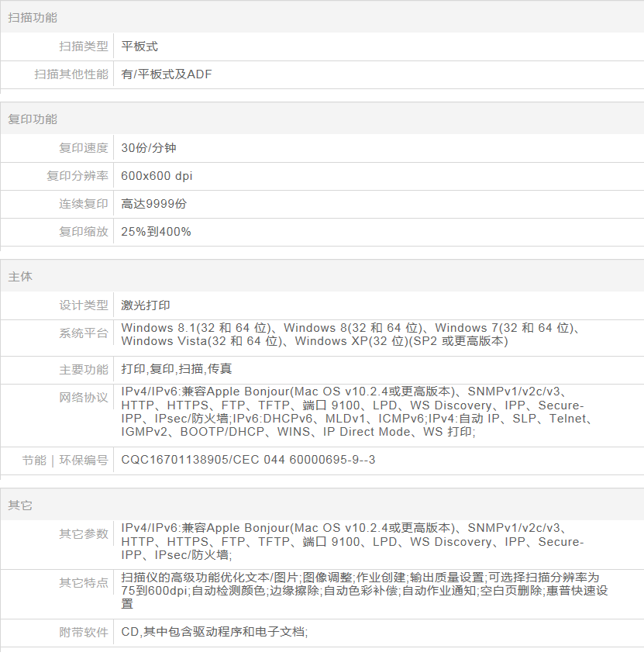Screen dimensions: 644x659
Task: Select the 主体 section header
Action: pos(20,277)
